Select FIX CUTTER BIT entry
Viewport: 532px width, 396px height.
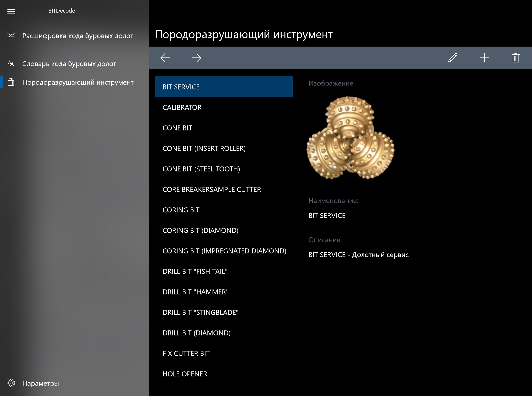coord(186,353)
